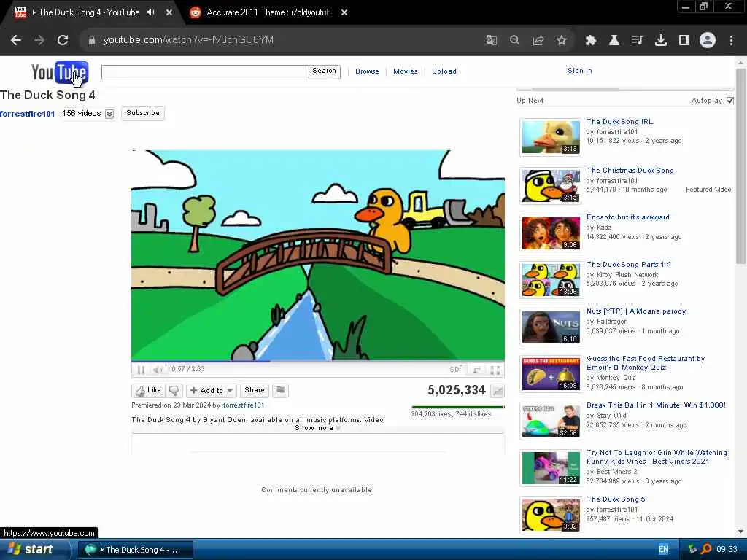
Task: Open The Duck Song IRL thumbnail
Action: pyautogui.click(x=551, y=137)
